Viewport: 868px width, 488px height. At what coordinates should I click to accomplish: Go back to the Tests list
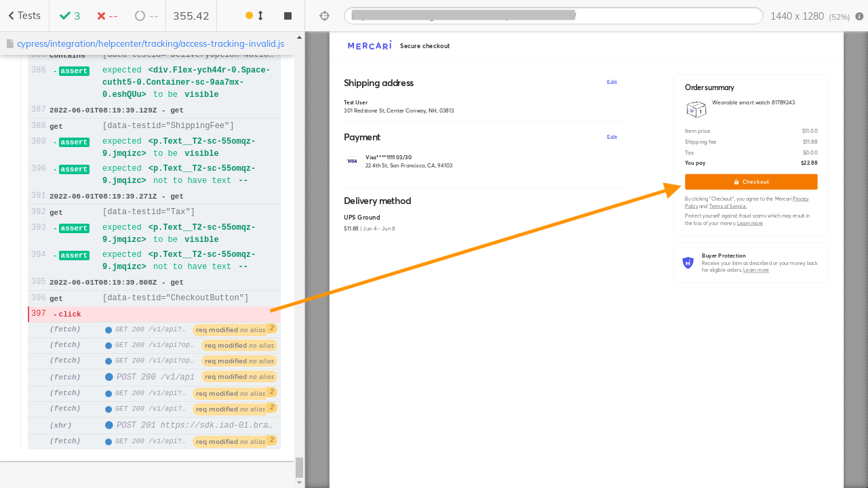[24, 16]
